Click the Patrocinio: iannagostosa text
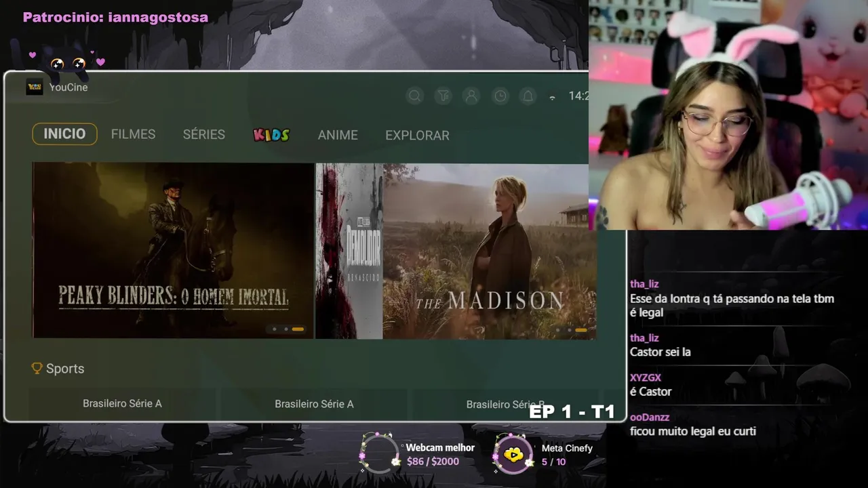This screenshot has width=868, height=488. click(x=115, y=17)
